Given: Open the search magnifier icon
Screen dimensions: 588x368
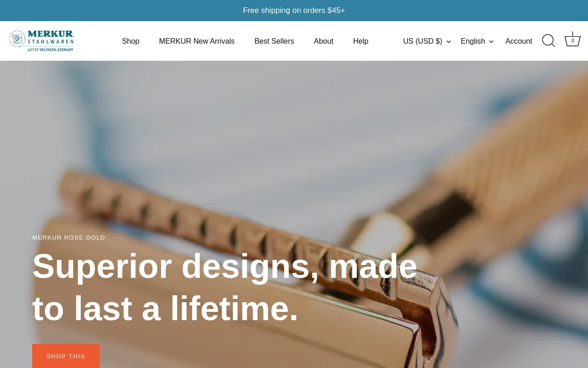Looking at the screenshot, I should [548, 41].
